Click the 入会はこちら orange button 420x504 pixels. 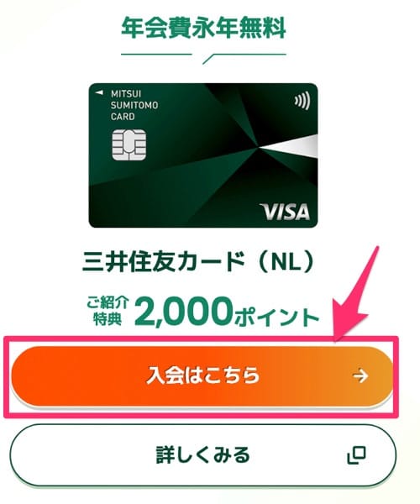[x=202, y=376]
